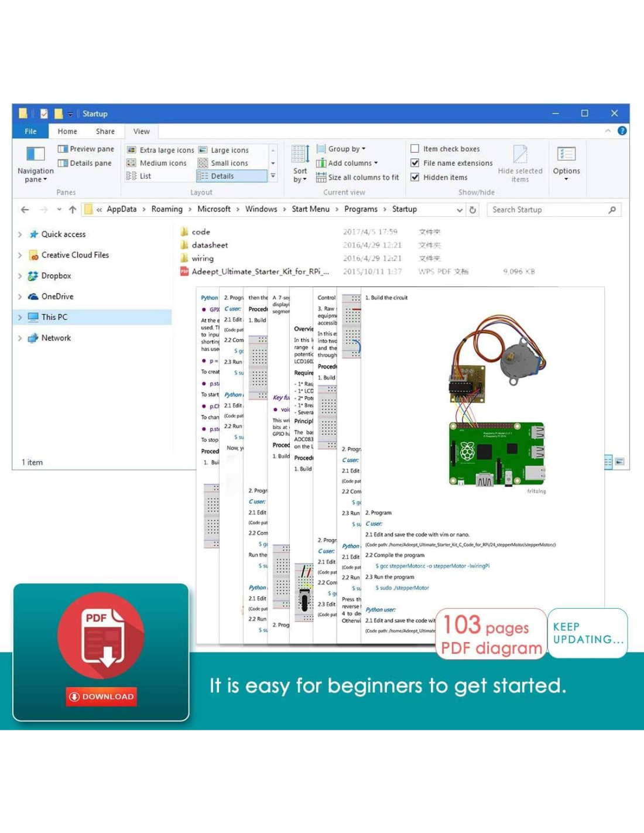
Task: Click the Search Startup input field
Action: (x=547, y=210)
